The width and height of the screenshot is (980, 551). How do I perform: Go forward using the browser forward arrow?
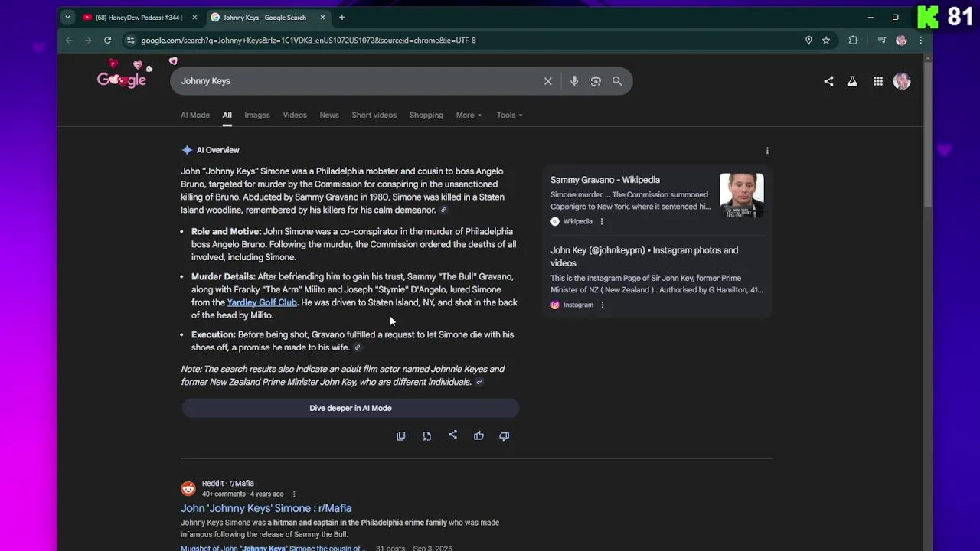[88, 40]
